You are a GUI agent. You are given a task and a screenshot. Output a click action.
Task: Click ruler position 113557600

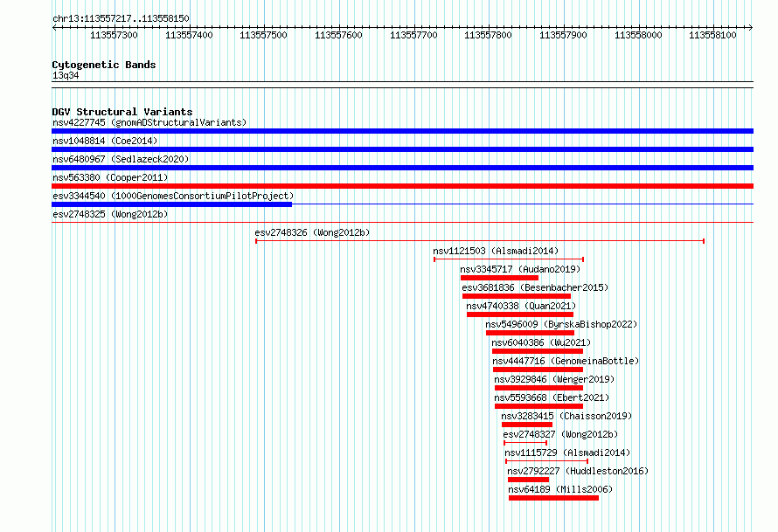(338, 35)
